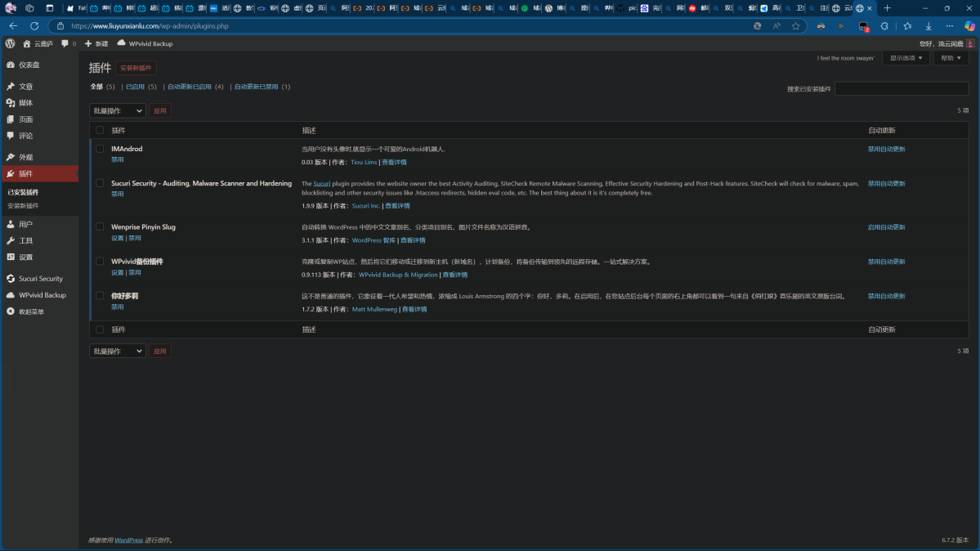The image size is (980, 551).
Task: Click the dashboard gauge icon (仪表盘)
Action: pos(11,65)
